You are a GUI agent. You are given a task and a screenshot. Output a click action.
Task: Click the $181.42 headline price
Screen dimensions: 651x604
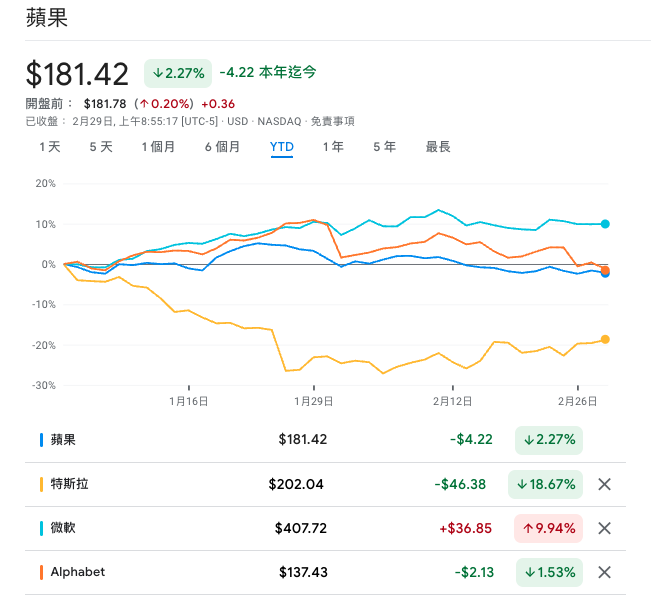77,74
